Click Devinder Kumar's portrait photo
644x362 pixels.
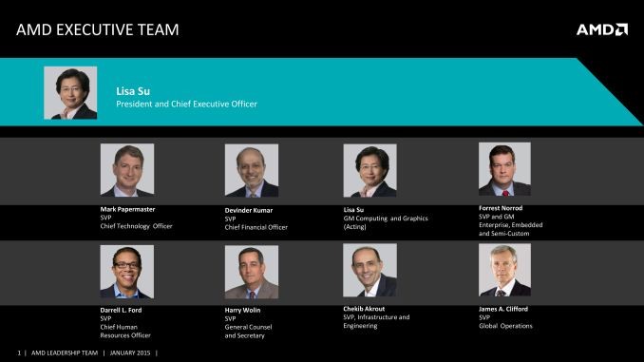[x=252, y=170]
